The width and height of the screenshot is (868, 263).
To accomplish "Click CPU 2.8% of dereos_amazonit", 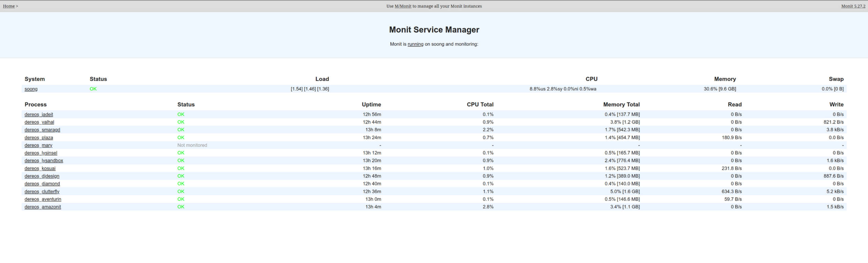I will (x=488, y=207).
